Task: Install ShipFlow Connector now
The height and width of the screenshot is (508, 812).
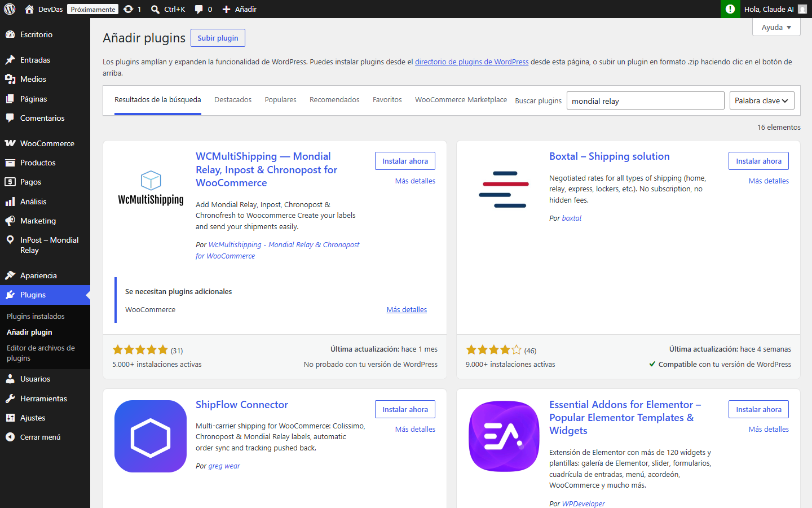Action: (405, 409)
